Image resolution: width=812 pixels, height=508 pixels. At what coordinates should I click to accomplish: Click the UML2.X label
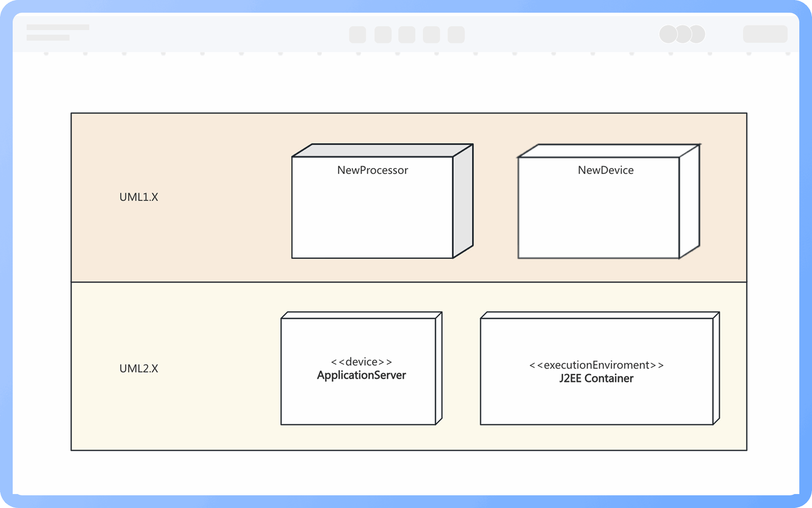pyautogui.click(x=139, y=369)
